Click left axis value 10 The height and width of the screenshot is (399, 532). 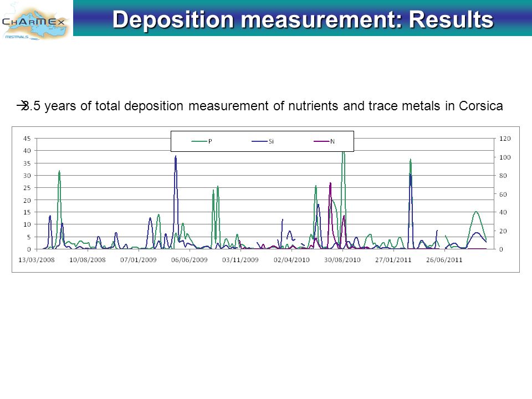pyautogui.click(x=27, y=224)
